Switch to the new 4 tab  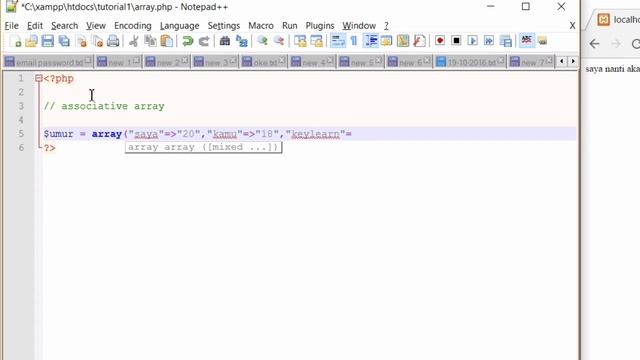click(x=312, y=62)
